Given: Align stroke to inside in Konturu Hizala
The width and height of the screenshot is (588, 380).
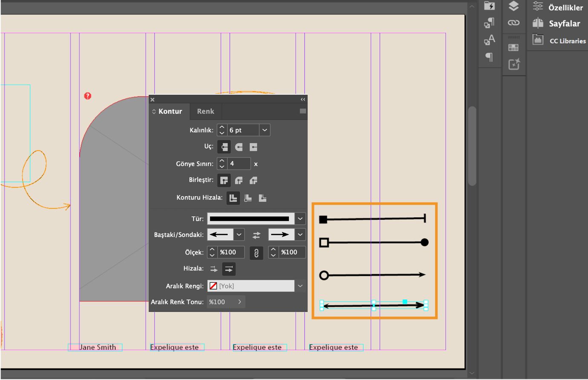Looking at the screenshot, I should coord(248,198).
